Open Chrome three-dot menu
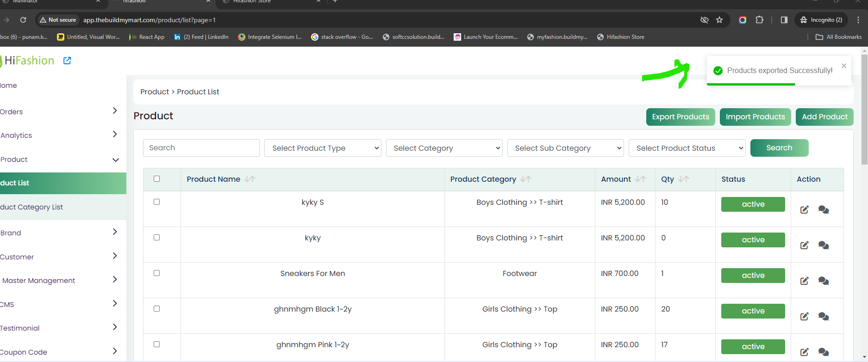This screenshot has height=362, width=868. 858,20
